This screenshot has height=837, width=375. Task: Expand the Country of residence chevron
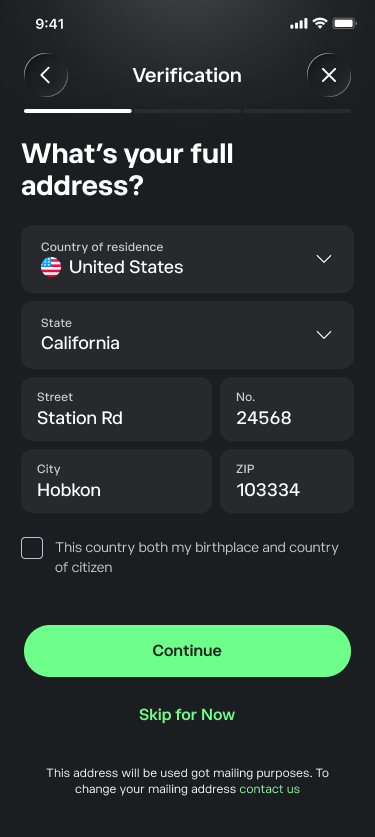pyautogui.click(x=324, y=259)
